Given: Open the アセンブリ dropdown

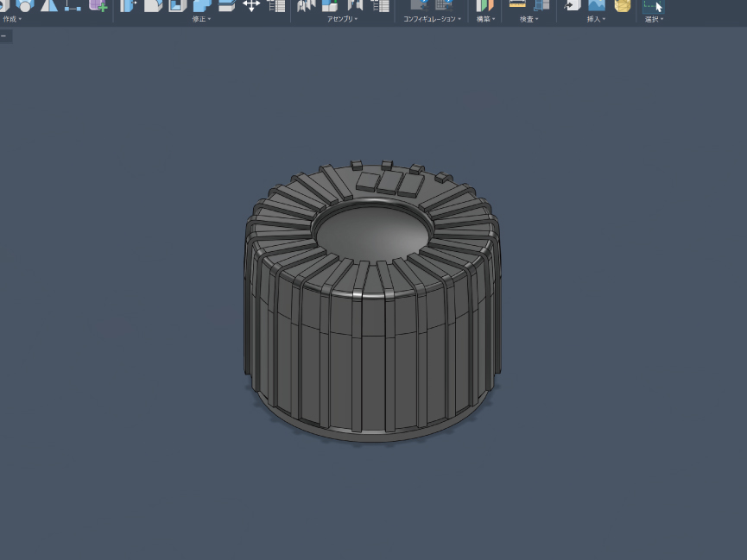Looking at the screenshot, I should [342, 19].
